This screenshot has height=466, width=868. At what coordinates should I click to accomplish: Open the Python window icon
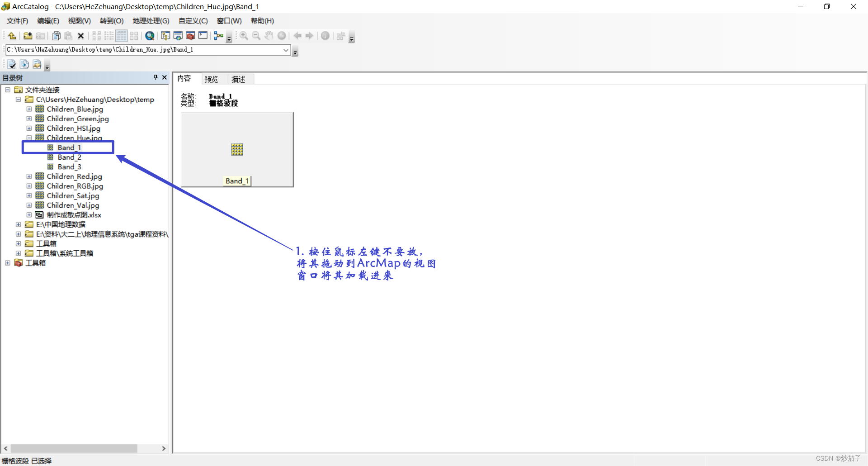(203, 36)
